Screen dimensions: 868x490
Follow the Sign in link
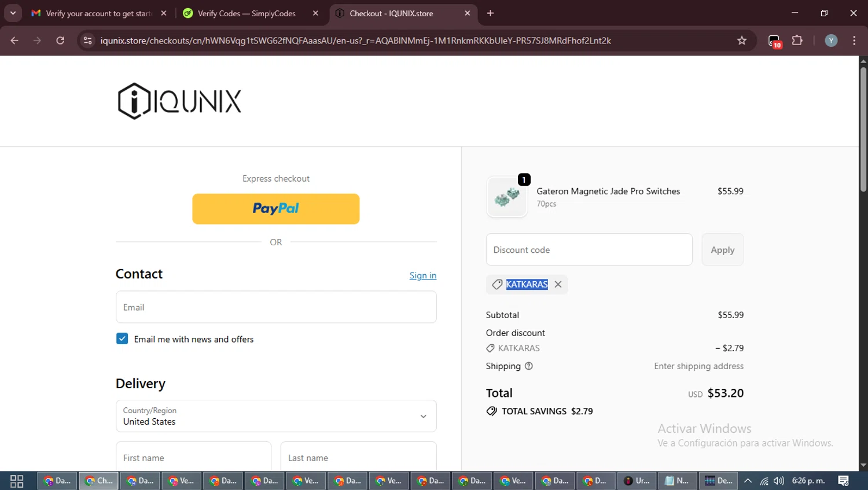[x=423, y=275]
